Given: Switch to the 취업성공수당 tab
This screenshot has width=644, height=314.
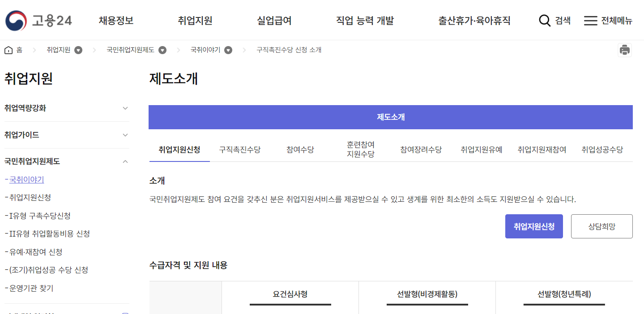Looking at the screenshot, I should pyautogui.click(x=602, y=150).
